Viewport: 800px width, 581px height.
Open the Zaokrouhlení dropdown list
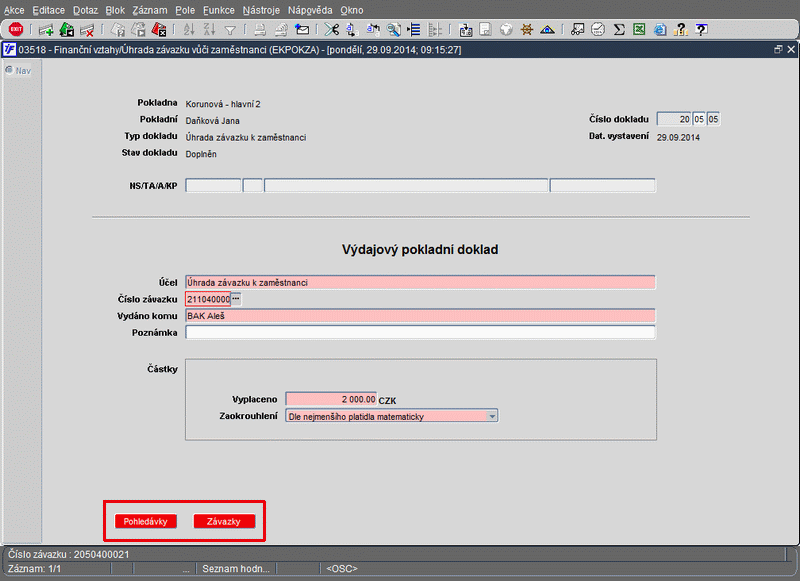(492, 416)
